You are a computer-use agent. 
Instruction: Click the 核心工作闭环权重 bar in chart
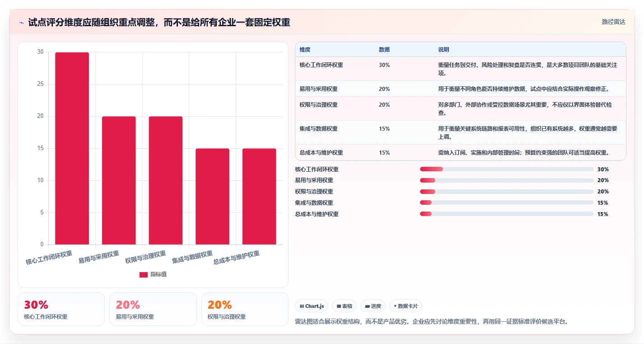click(x=72, y=149)
